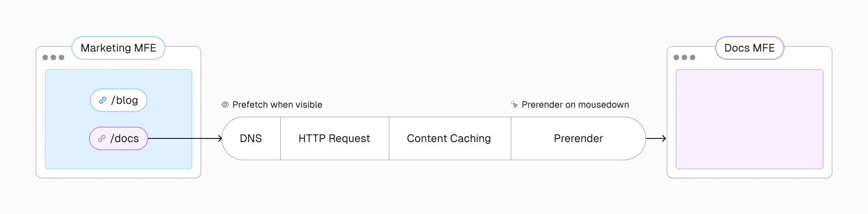Click the "Prerender on mousedown" text
Image resolution: width=868 pixels, height=214 pixels.
click(575, 105)
